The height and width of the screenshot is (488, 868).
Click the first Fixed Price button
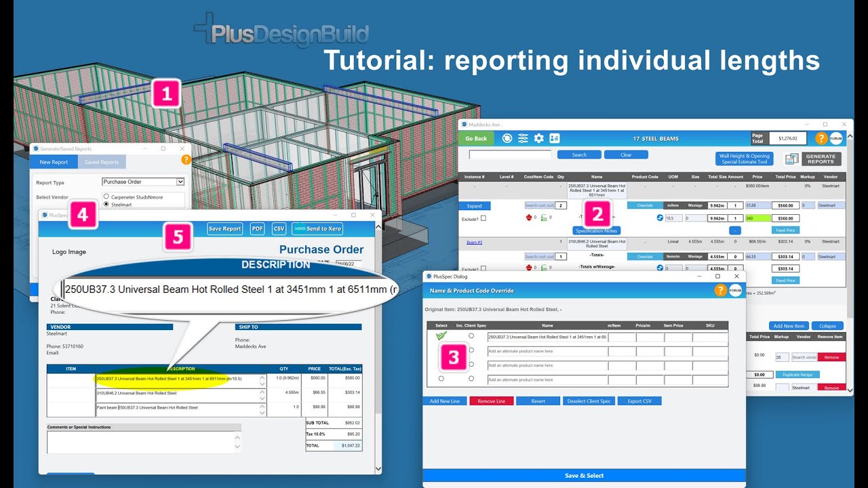[x=785, y=230]
